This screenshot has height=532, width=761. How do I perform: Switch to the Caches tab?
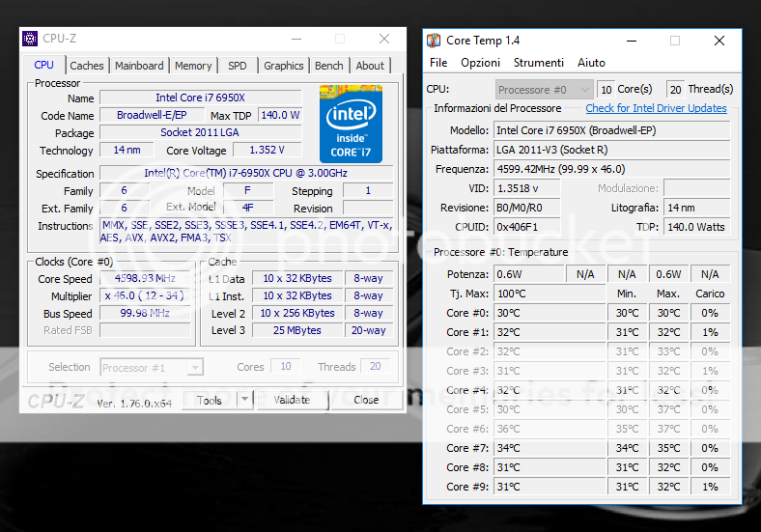tap(87, 66)
